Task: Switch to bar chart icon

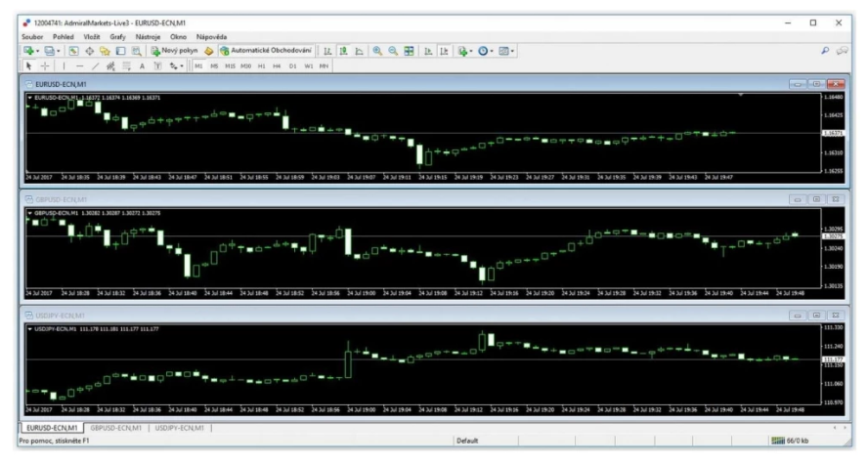Action: pos(327,51)
